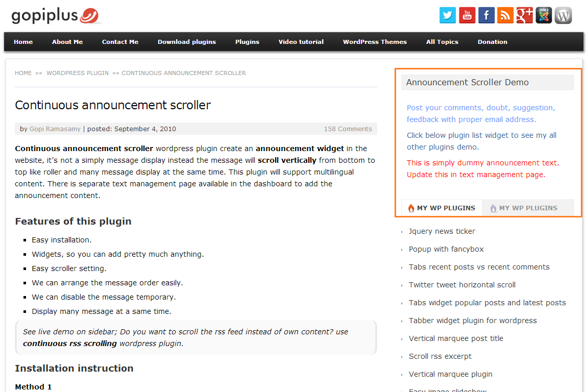Open Vertical marquee post title link
This screenshot has width=588, height=392.
coord(456,338)
